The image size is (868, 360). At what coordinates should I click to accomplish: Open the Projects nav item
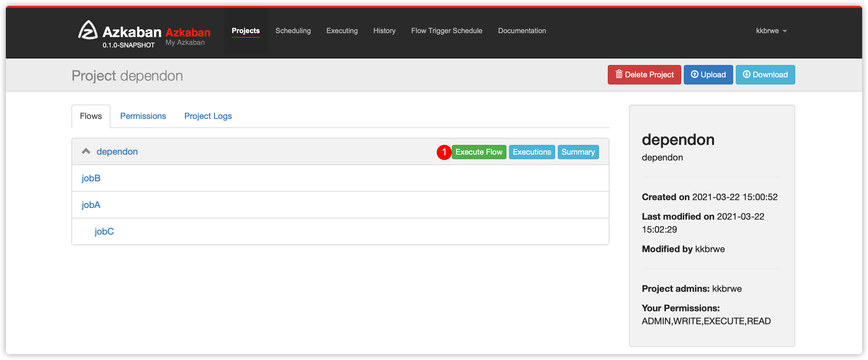coord(246,31)
